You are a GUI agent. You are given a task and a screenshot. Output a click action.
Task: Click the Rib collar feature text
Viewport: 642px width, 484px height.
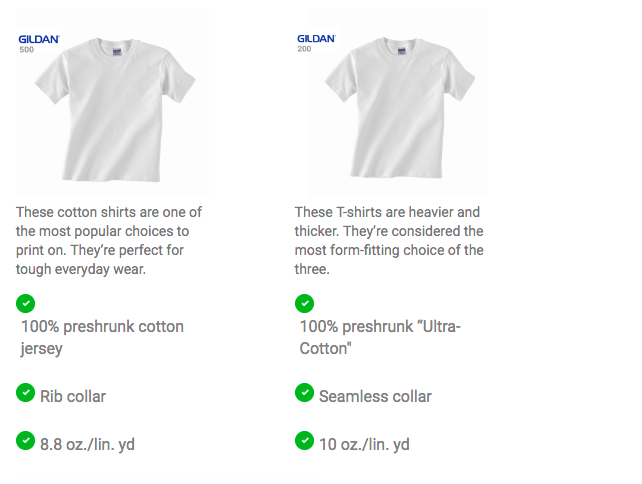pos(73,396)
